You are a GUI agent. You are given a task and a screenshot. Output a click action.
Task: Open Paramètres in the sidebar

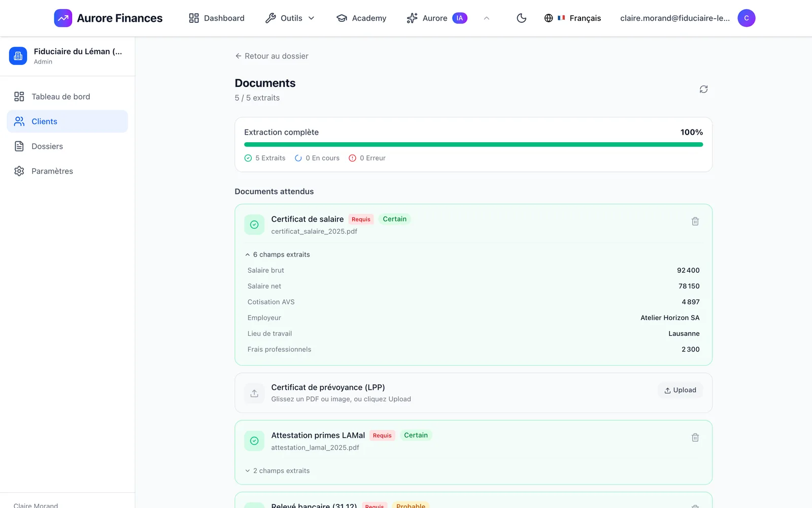coord(67,171)
